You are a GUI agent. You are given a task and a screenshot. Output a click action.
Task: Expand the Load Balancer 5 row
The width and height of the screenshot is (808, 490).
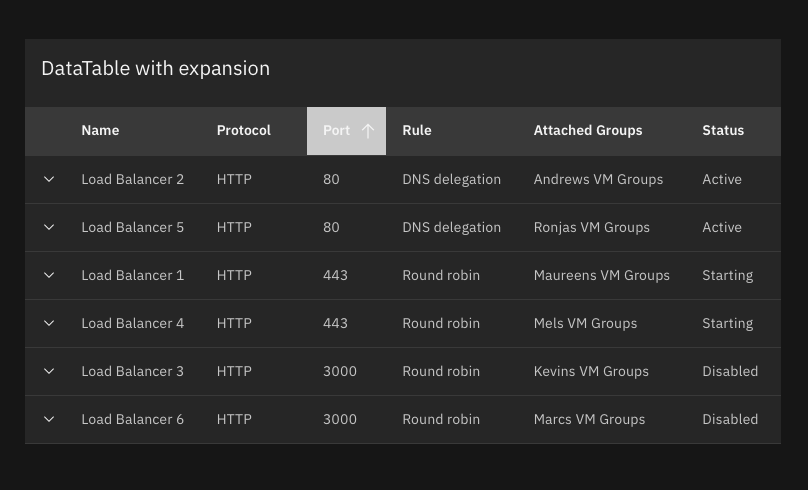click(x=49, y=228)
